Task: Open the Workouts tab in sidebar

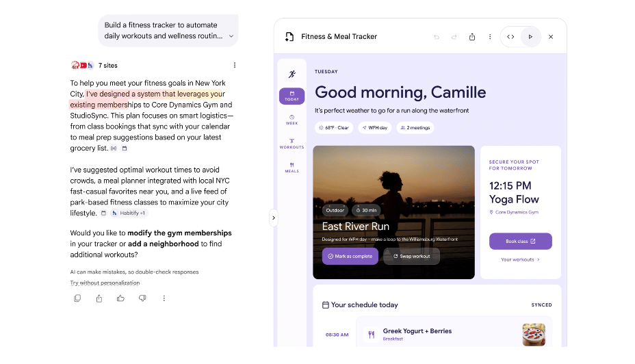Action: [x=291, y=144]
